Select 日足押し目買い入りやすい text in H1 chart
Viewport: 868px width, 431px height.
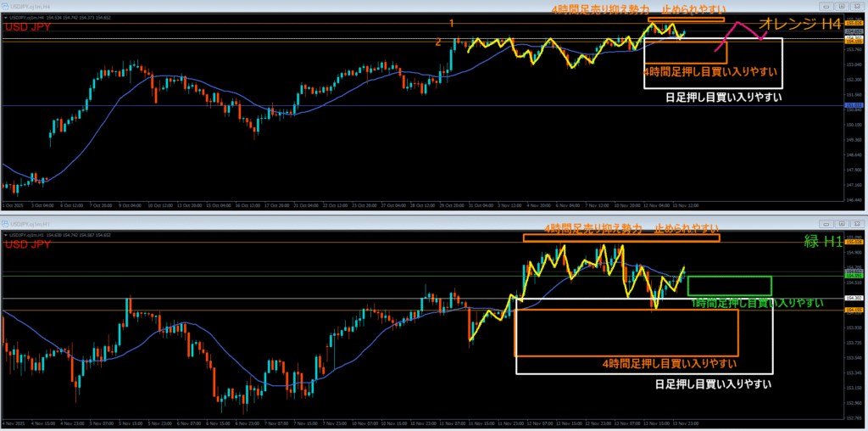tap(713, 383)
